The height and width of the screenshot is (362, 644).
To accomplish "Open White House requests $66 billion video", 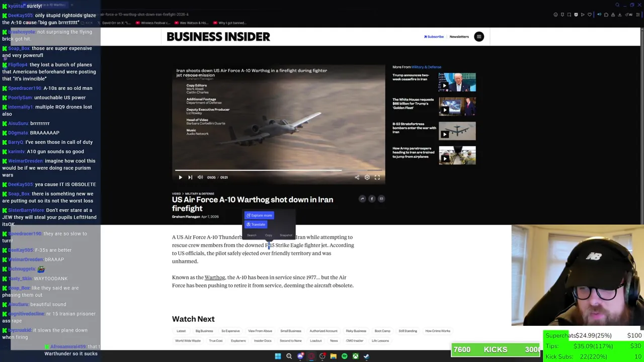I will pyautogui.click(x=434, y=107).
